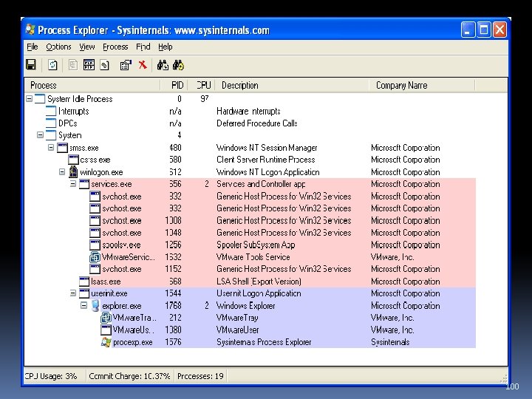Click 'Hardware Interrupts' description text
The image size is (532, 399).
pyautogui.click(x=248, y=112)
